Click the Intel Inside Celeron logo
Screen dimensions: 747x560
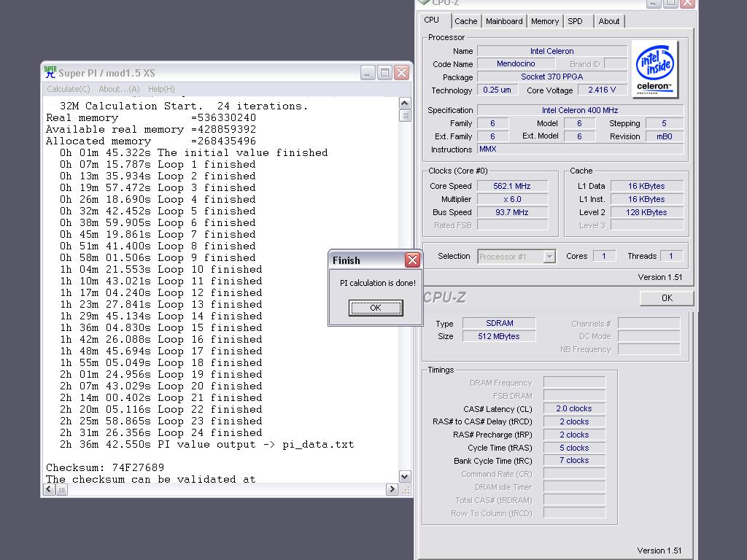[x=654, y=69]
